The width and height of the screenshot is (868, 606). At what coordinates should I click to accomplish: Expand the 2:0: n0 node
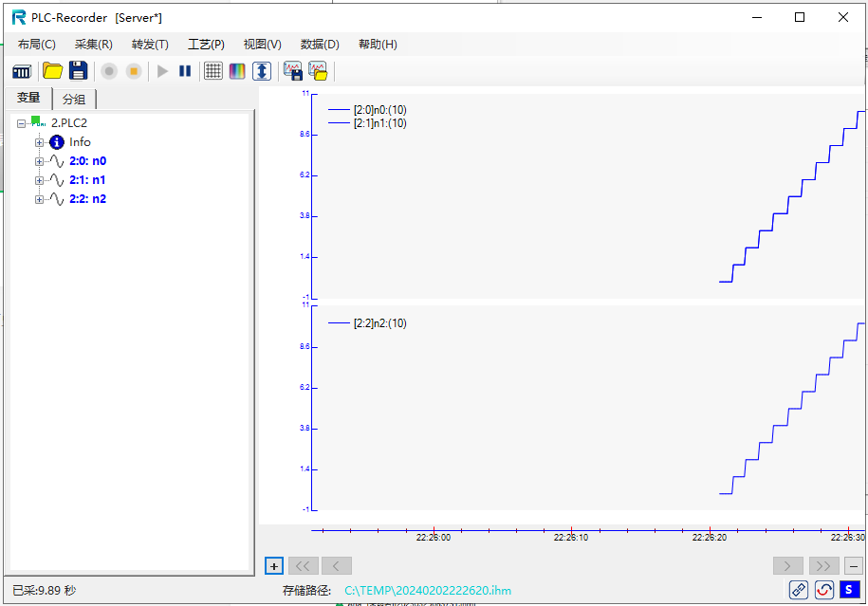(39, 161)
